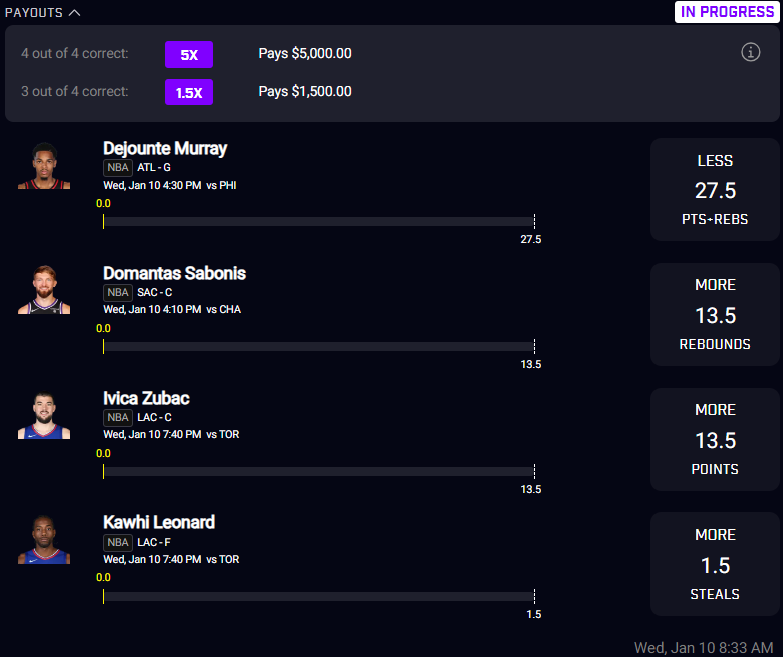Viewport: 783px width, 657px height.
Task: Click NBA league tag for Ivica Zubac
Action: 118,417
